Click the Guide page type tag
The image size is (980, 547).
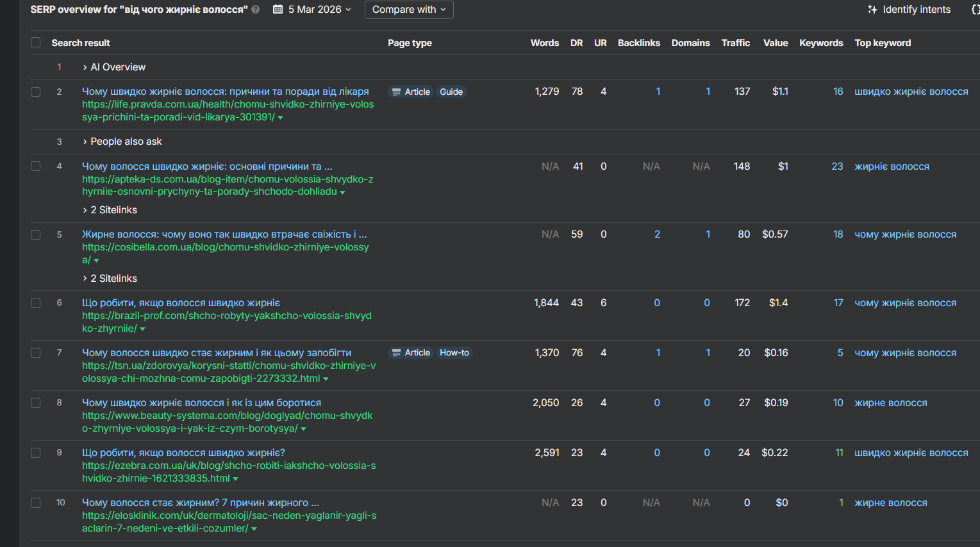[x=451, y=92]
